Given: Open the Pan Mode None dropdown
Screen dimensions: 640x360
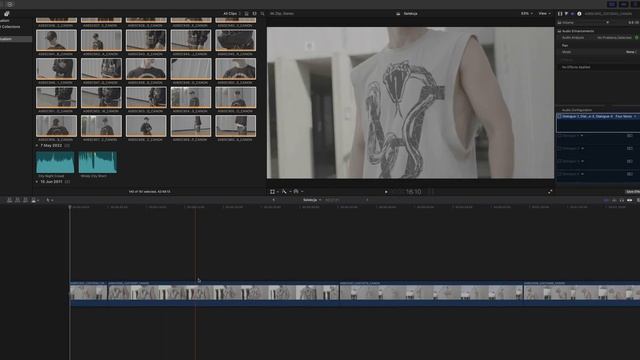Looking at the screenshot, I should [631, 52].
